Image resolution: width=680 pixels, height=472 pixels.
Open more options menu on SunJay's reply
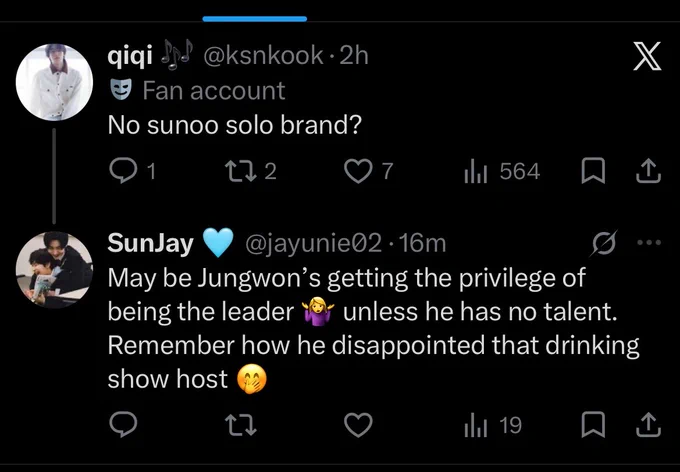pyautogui.click(x=649, y=243)
